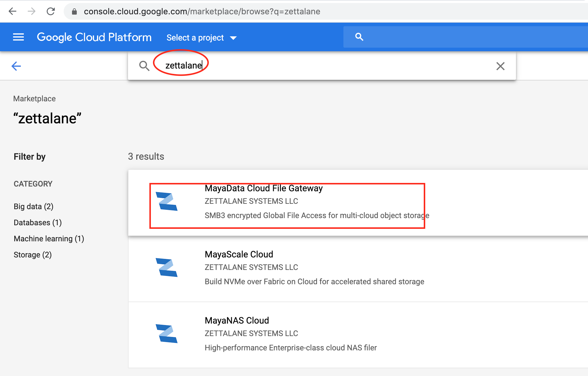Viewport: 588px width, 376px height.
Task: Click the MayaScale Cloud Z logo
Action: pyautogui.click(x=167, y=268)
